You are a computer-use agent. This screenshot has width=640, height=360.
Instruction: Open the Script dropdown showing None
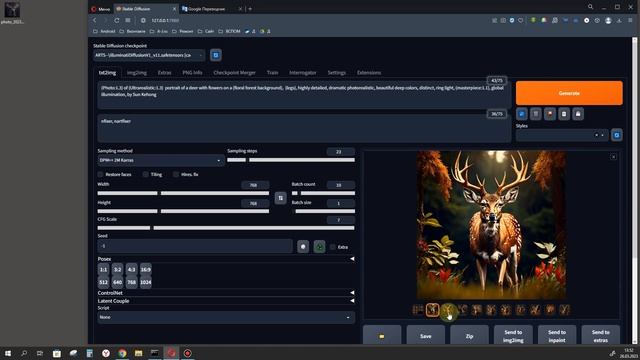point(226,317)
